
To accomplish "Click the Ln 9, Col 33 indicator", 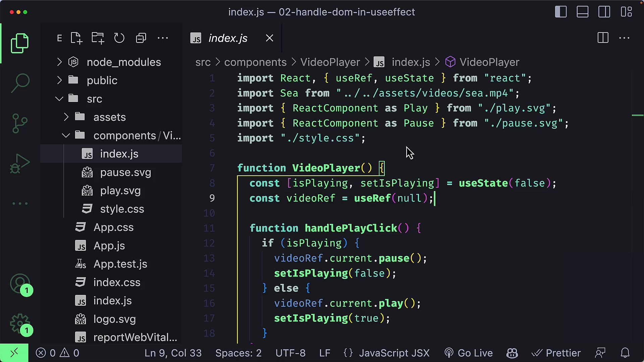I will coord(173,353).
